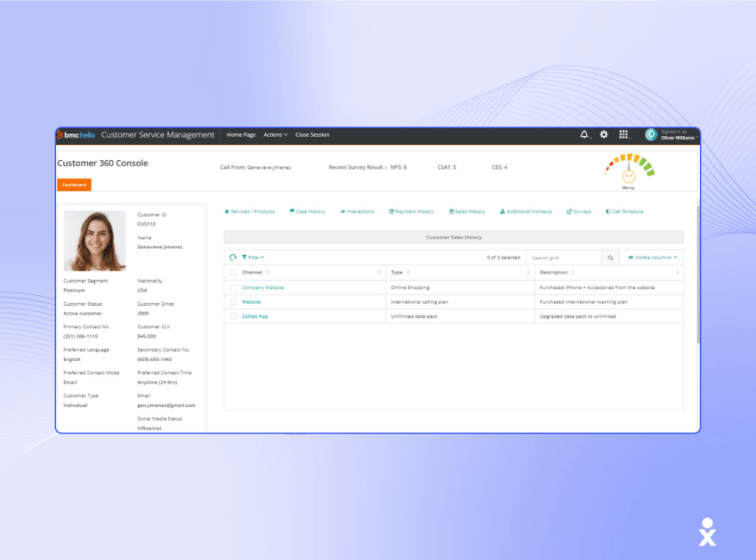This screenshot has height=560, width=756.
Task: Select the Case History flag icon
Action: pos(292,212)
